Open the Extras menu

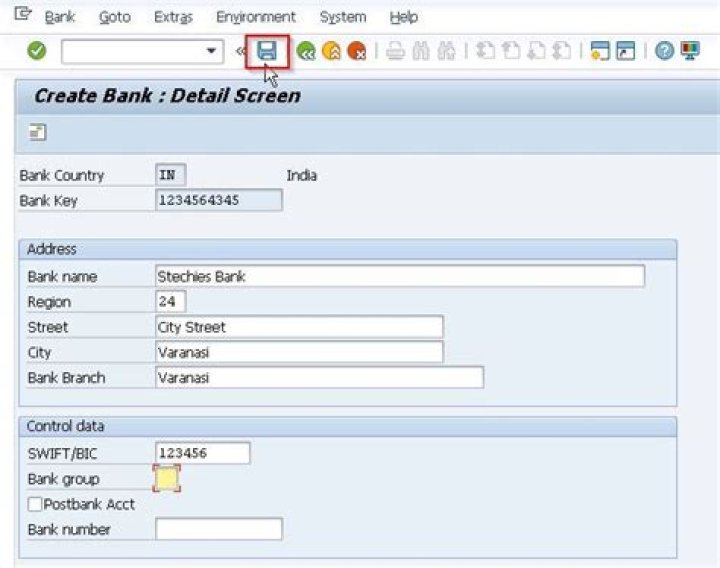coord(174,17)
